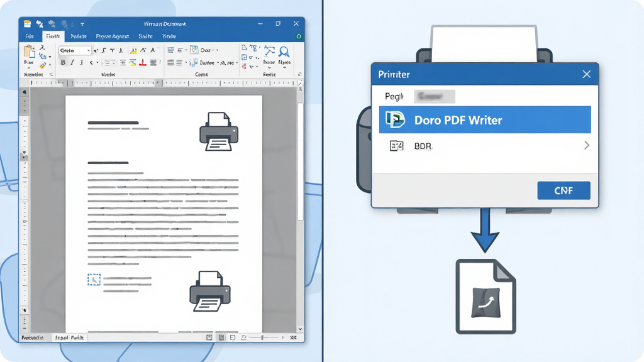
Task: Click the table grid icon beside Ouel
Action: pyautogui.click(x=194, y=50)
